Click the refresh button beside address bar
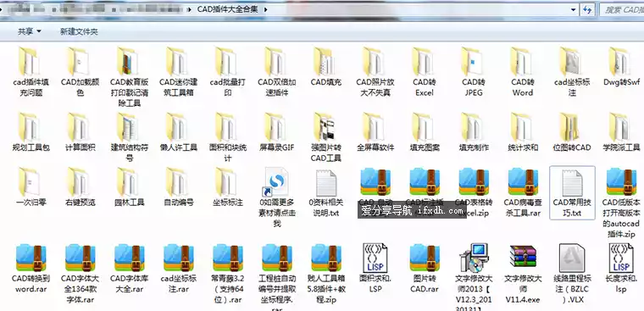The width and height of the screenshot is (644, 311). tap(587, 10)
